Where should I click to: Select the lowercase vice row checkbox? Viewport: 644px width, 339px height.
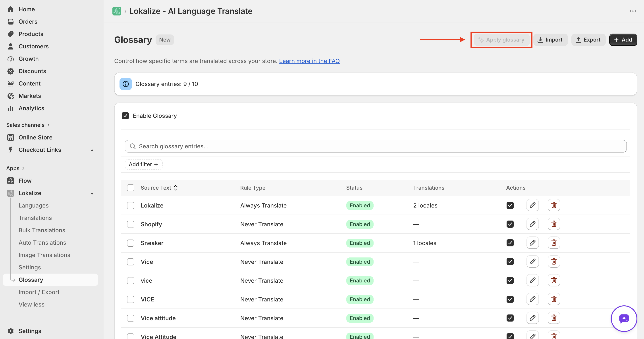click(131, 281)
